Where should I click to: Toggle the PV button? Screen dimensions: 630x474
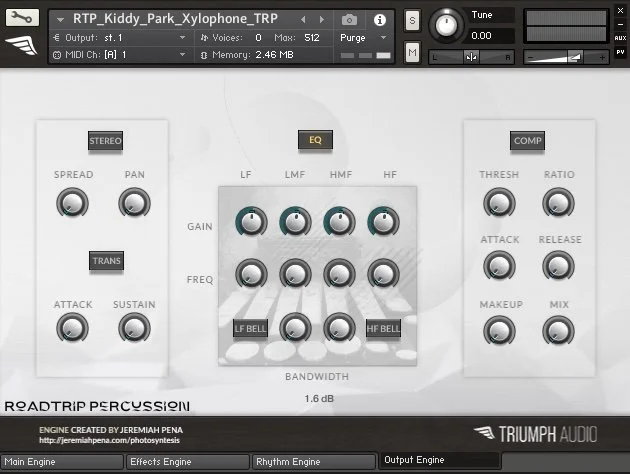(620, 52)
